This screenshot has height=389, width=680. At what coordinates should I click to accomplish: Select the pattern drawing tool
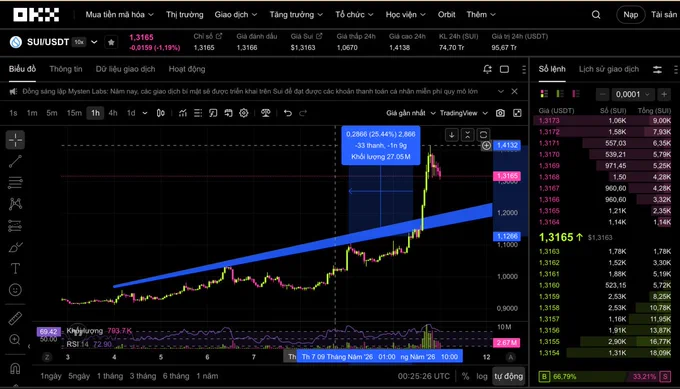pos(15,204)
